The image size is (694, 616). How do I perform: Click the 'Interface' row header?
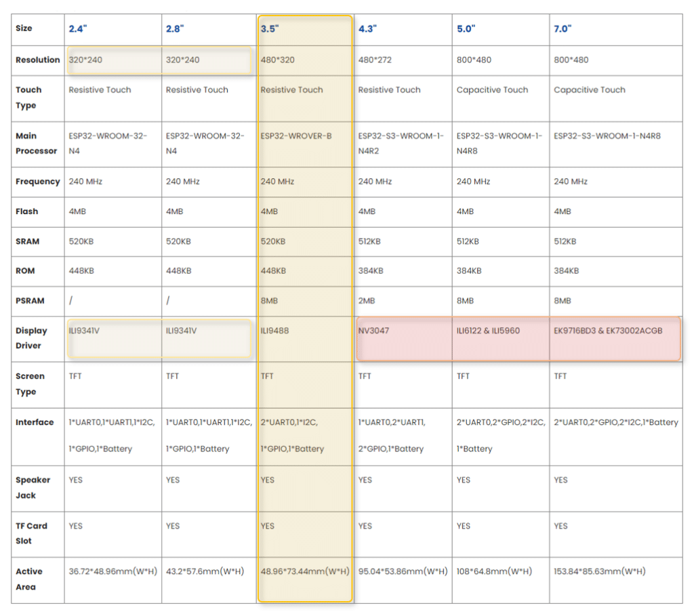tap(35, 422)
